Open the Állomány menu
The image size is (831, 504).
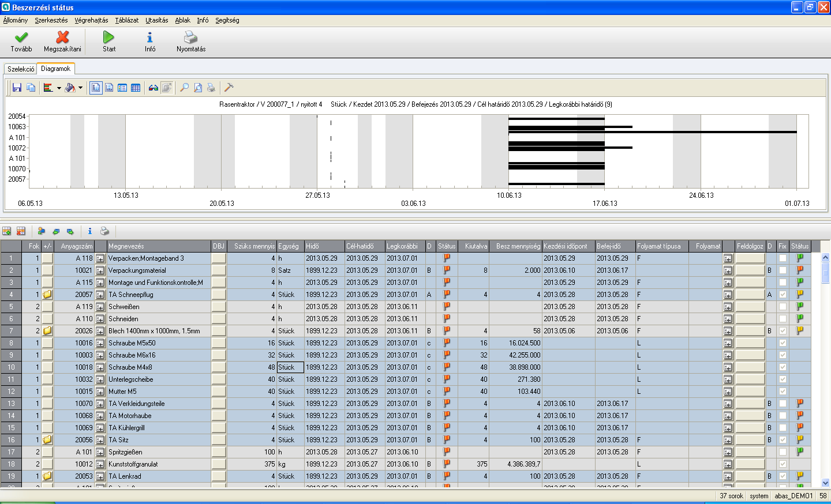coord(15,20)
